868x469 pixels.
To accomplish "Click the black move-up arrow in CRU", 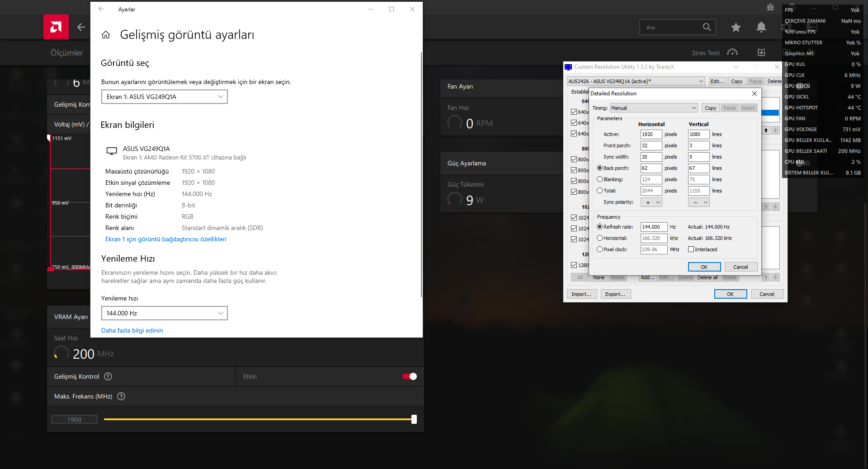I will 766,131.
